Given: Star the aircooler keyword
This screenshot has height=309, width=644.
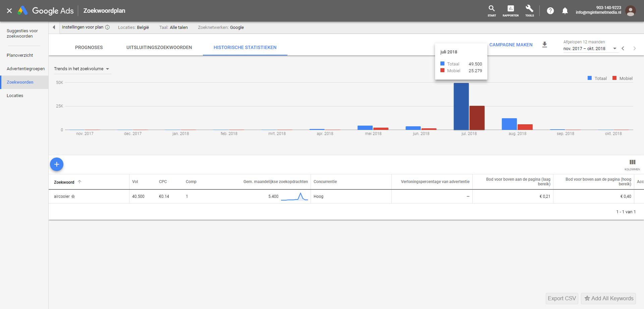Looking at the screenshot, I should [x=73, y=196].
